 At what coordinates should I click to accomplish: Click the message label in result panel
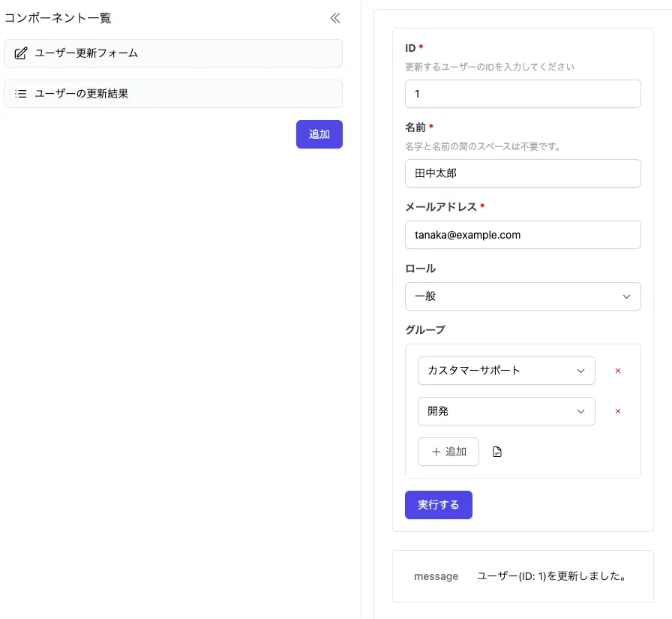click(436, 576)
